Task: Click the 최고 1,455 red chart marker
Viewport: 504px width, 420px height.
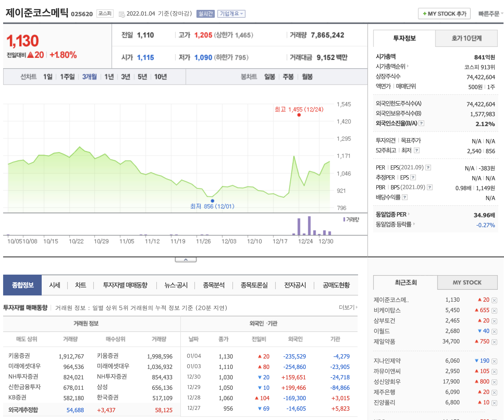Action: (299, 115)
